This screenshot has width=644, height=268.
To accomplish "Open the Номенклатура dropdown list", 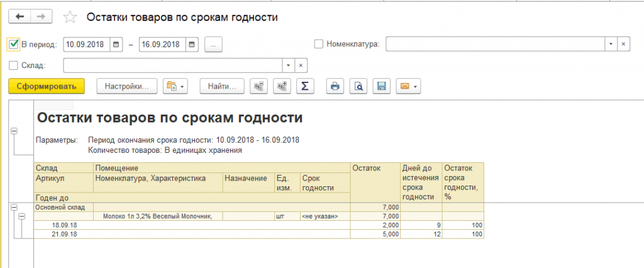I will point(611,44).
